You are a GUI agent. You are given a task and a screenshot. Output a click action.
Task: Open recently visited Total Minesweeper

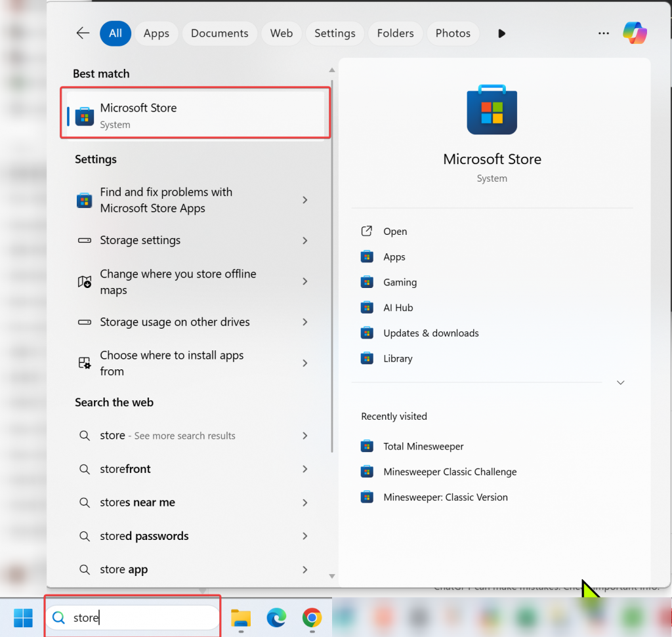(x=423, y=447)
